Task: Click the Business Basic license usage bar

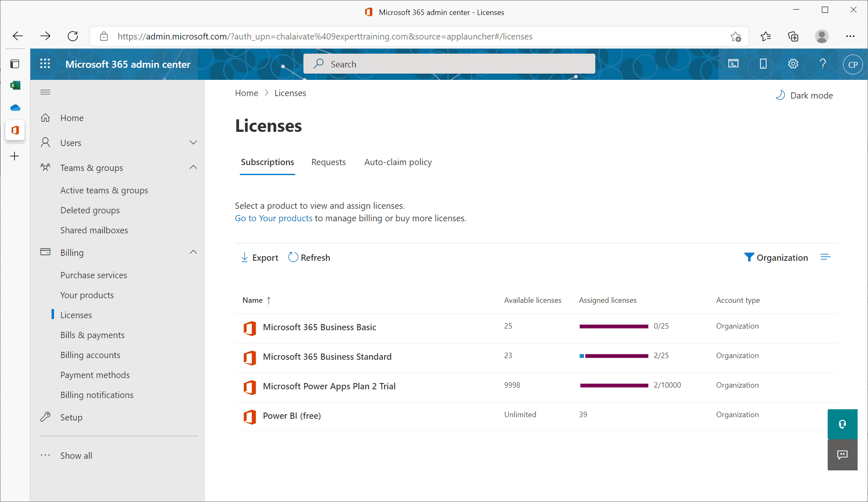Action: coord(614,326)
